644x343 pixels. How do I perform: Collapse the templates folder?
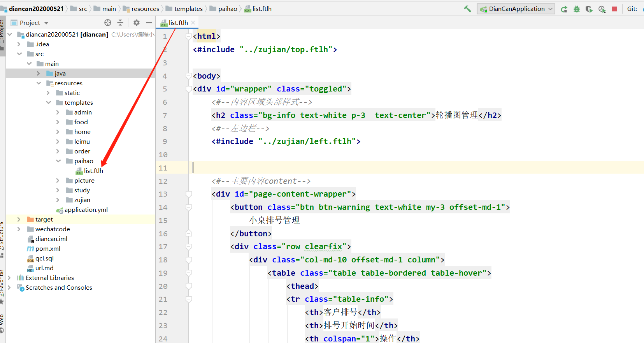coord(48,102)
